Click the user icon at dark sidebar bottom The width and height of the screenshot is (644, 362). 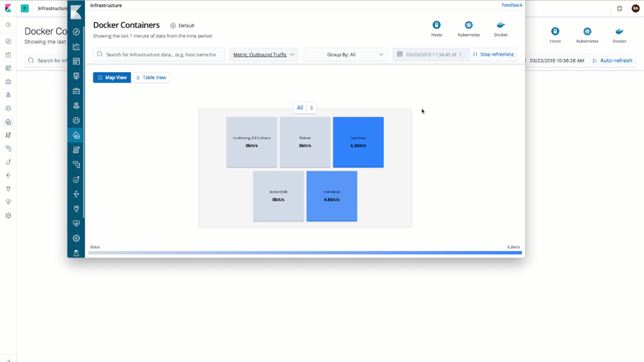[x=76, y=253]
